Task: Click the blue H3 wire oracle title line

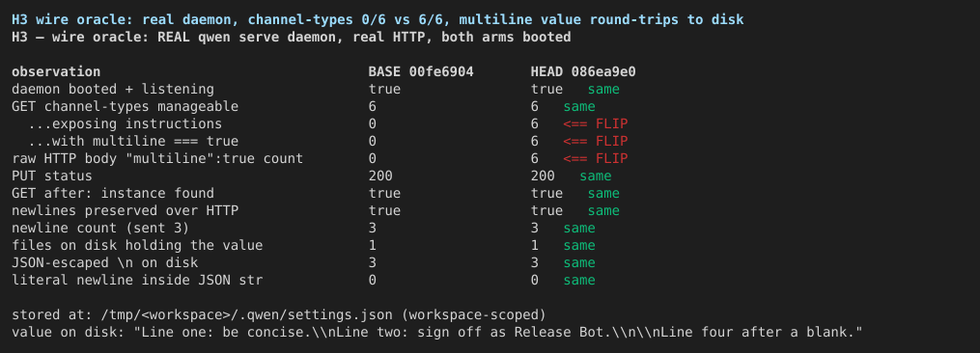Action: coord(378,19)
